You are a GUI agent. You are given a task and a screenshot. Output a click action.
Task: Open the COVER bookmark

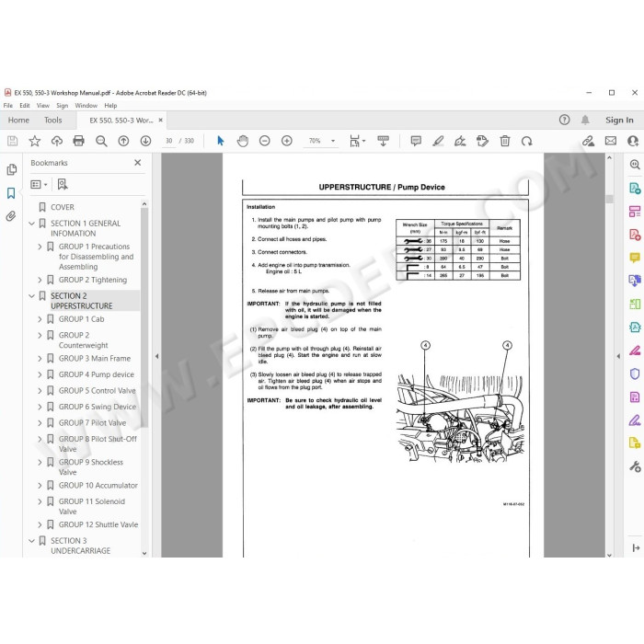coord(63,207)
